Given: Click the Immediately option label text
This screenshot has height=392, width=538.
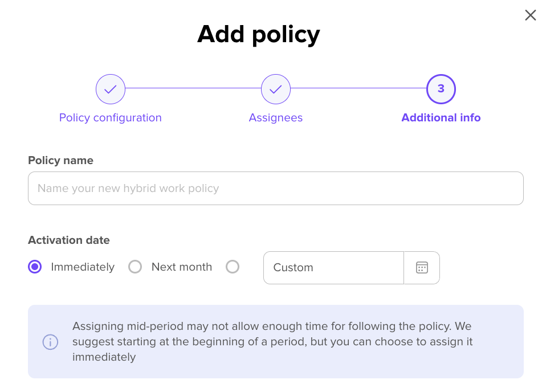Looking at the screenshot, I should tap(83, 267).
